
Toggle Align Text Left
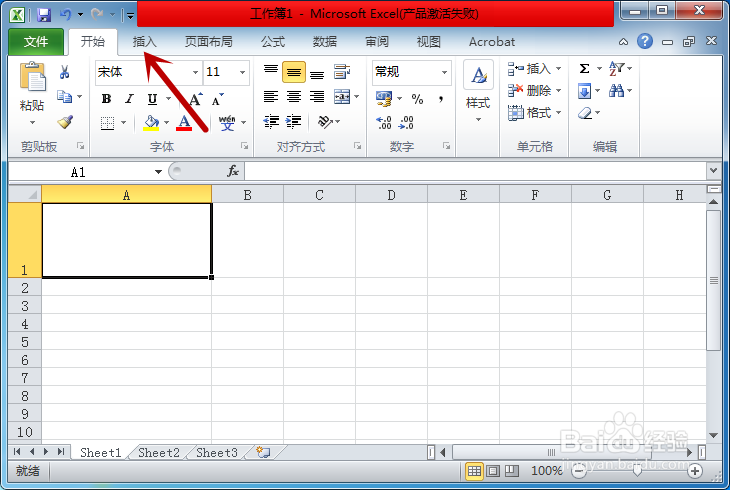tap(271, 97)
